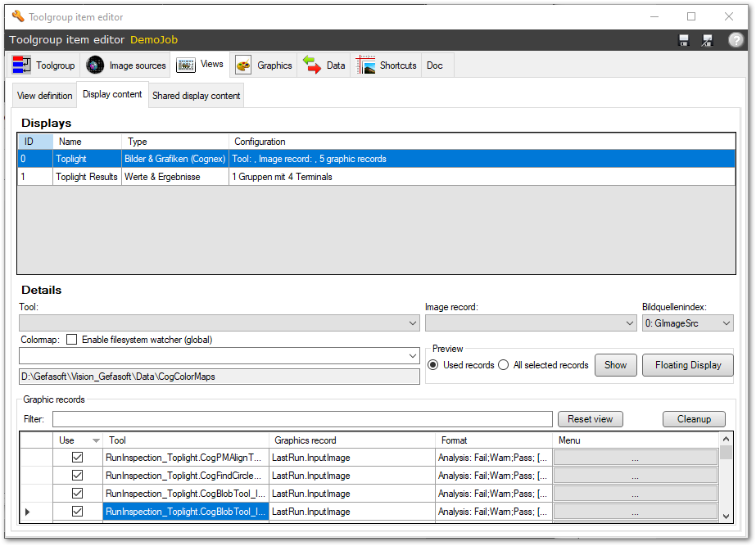Click the Type column header
The width and height of the screenshot is (756, 546).
click(175, 141)
